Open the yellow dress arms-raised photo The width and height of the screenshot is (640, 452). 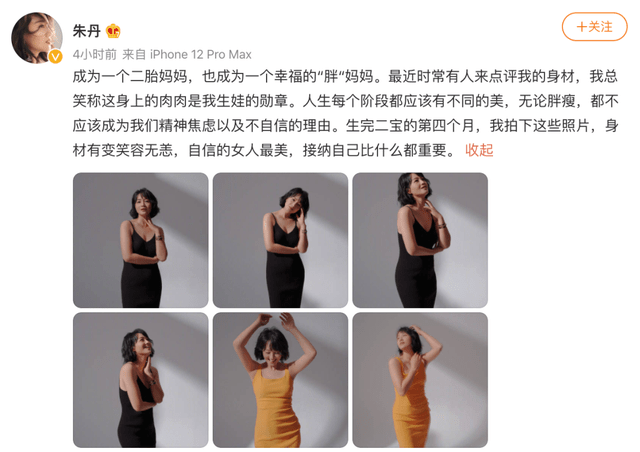coord(280,380)
